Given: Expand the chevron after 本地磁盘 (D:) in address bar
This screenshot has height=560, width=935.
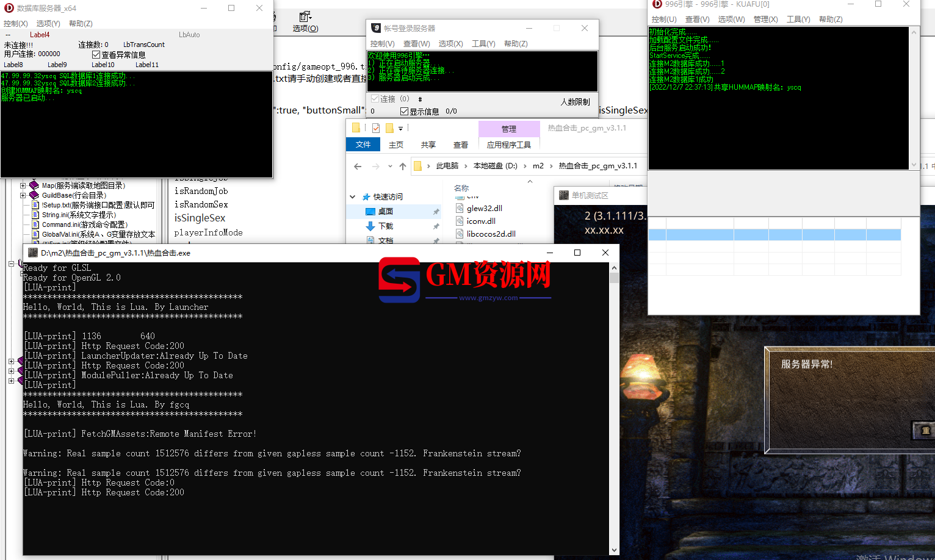Looking at the screenshot, I should (x=525, y=166).
